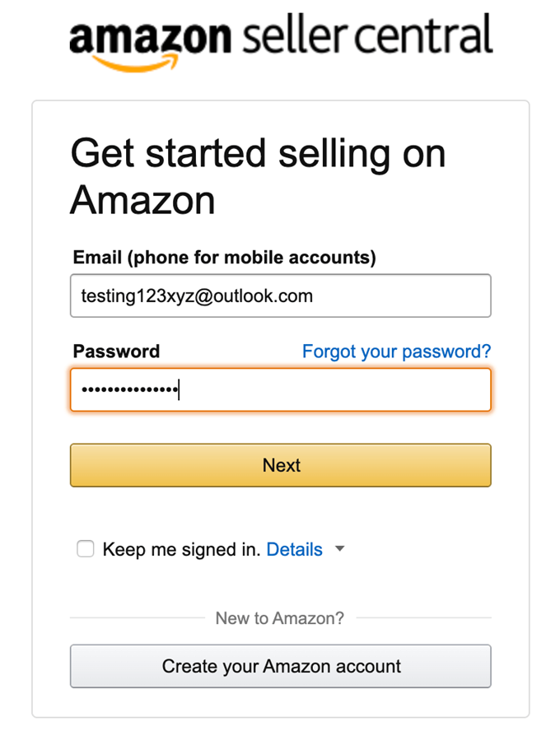Viewport: 560px width, 731px height.
Task: Click Create your Amazon account
Action: point(280,666)
